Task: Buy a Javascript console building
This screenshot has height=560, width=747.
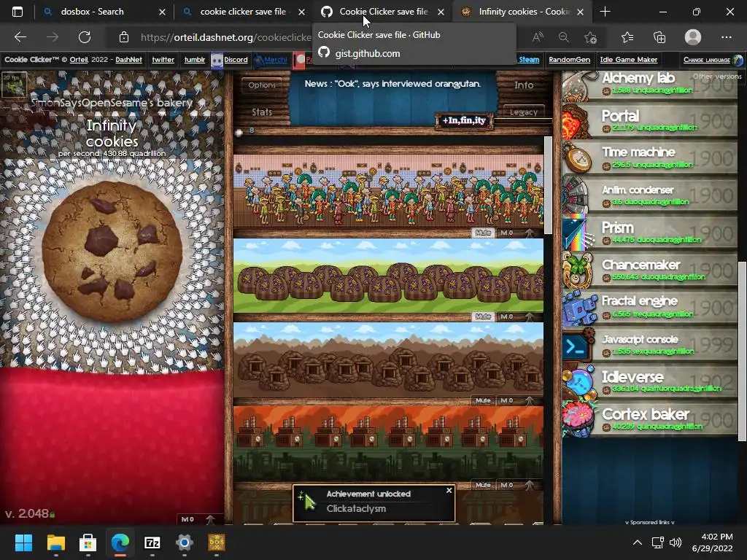Action: (x=649, y=344)
